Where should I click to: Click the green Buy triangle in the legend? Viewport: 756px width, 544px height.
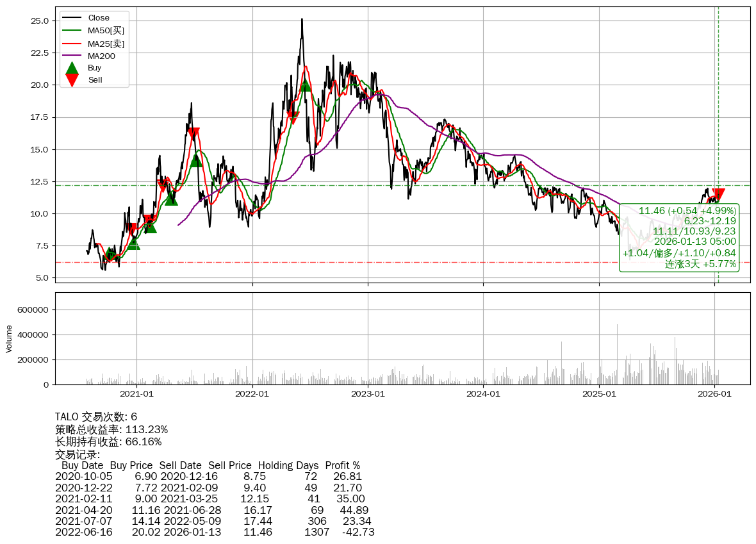tap(72, 68)
